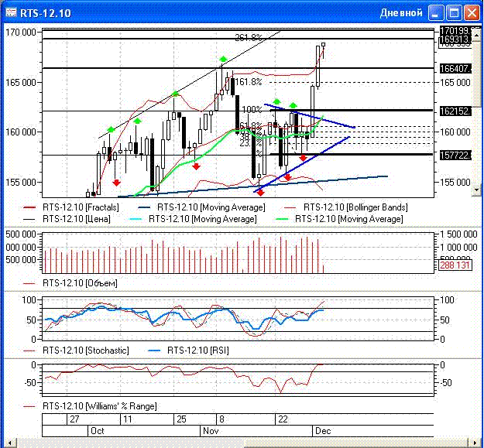Click the chart window icon beside RTS-12.10
The height and width of the screenshot is (448, 484).
(11, 12)
